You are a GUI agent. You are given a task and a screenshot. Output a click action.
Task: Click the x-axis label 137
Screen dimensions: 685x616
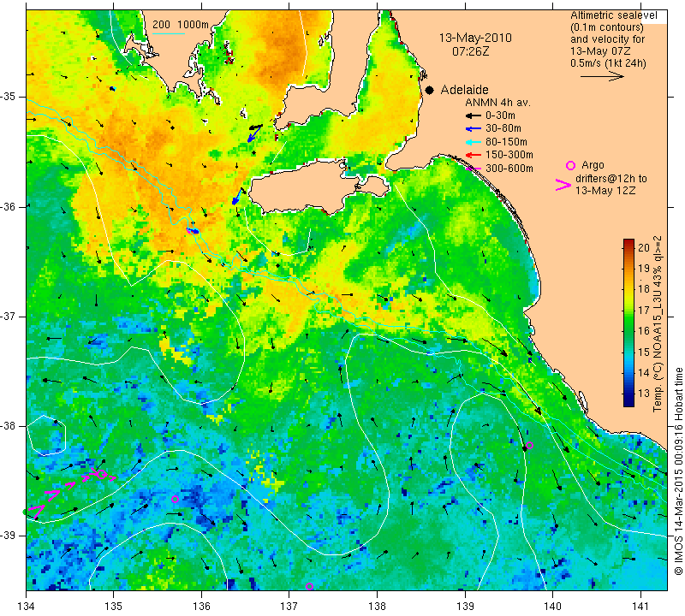coord(289,606)
